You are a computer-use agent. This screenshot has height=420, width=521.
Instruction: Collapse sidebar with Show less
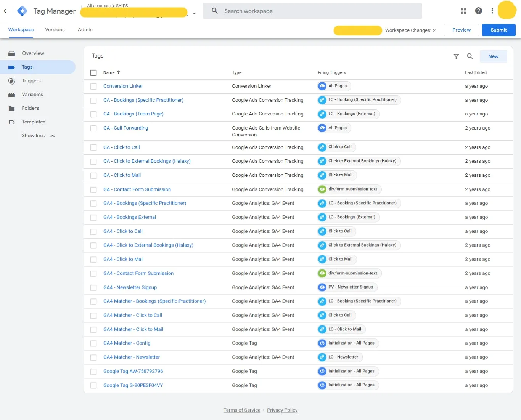click(x=38, y=136)
